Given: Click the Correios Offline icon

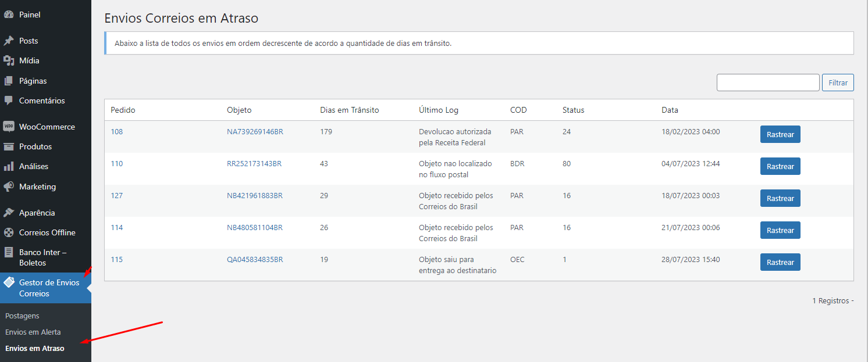Looking at the screenshot, I should [9, 232].
